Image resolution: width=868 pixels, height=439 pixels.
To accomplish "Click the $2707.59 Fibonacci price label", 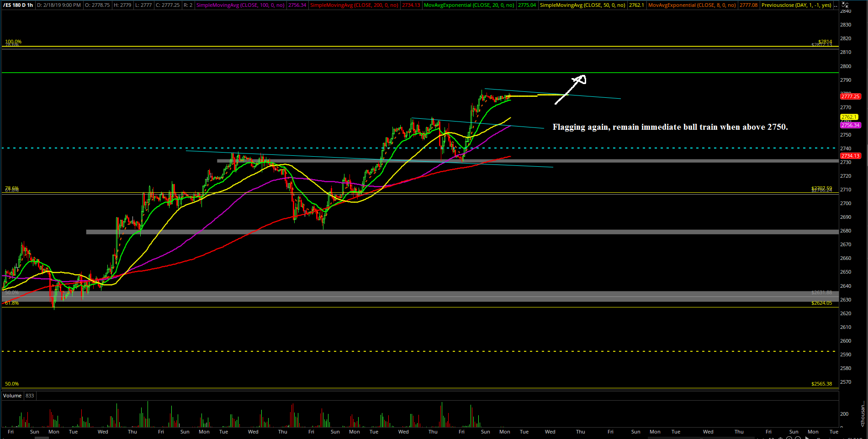I will coord(821,188).
